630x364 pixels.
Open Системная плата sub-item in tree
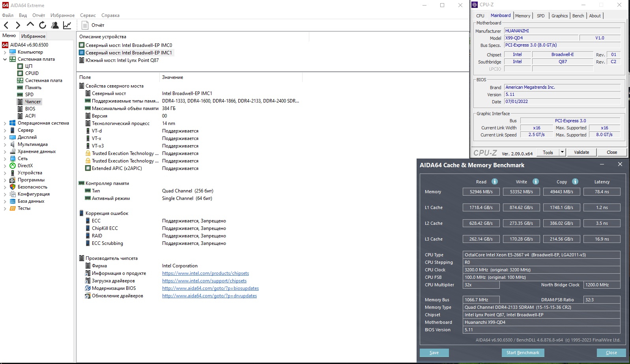(x=44, y=80)
